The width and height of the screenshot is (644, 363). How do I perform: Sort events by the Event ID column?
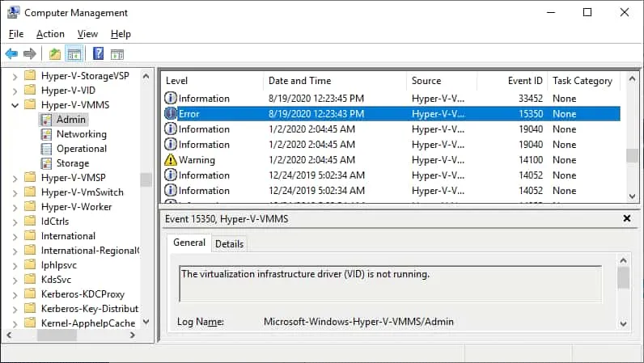point(526,81)
